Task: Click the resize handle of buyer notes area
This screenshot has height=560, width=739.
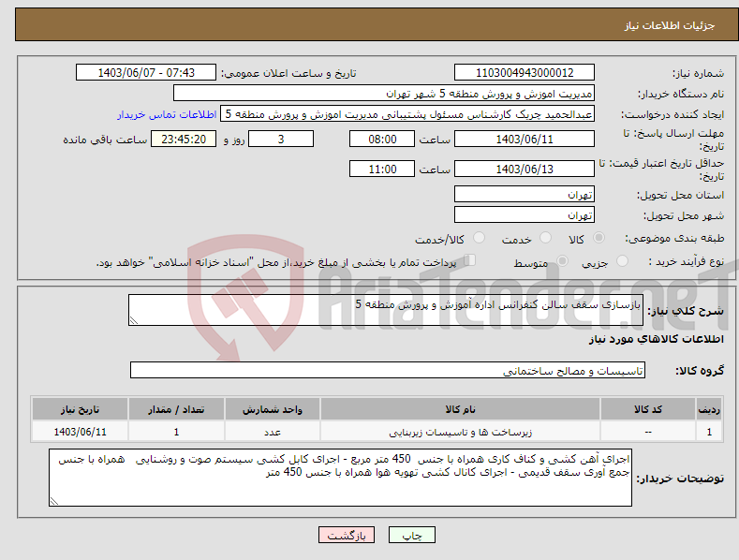Action: pyautogui.click(x=54, y=501)
